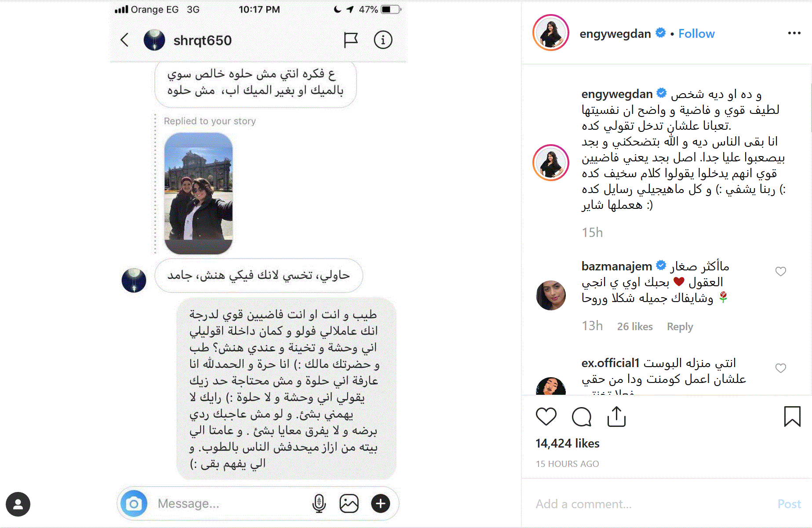View the 14,424 likes list
The width and height of the screenshot is (812, 528).
[568, 443]
